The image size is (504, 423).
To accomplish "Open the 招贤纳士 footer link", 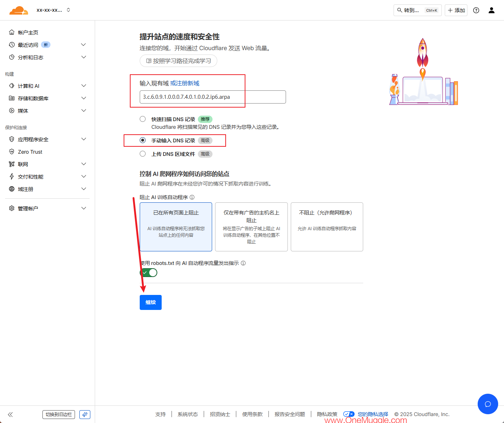I will [220, 414].
